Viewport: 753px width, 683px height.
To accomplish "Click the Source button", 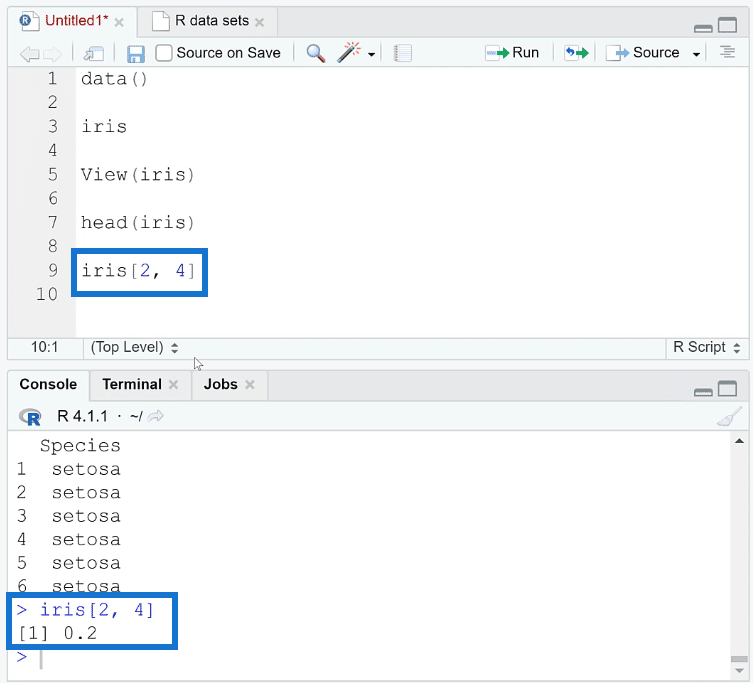I will point(643,52).
